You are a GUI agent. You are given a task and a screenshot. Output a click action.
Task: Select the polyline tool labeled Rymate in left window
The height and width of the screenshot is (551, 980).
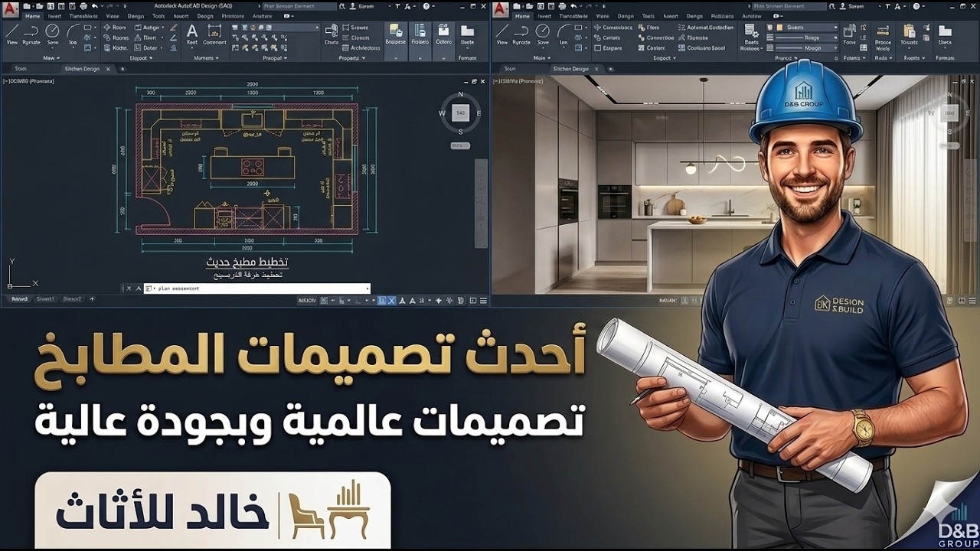31,34
